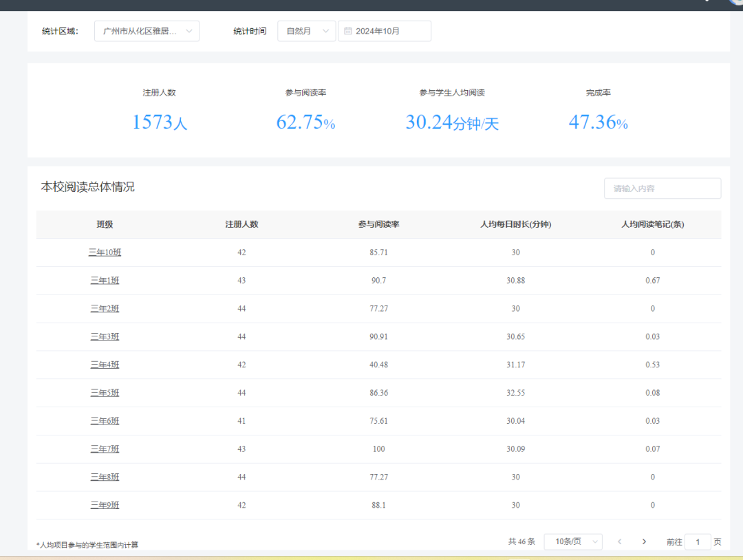Image resolution: width=743 pixels, height=560 pixels.
Task: Open the 三年2班 class link
Action: (105, 309)
